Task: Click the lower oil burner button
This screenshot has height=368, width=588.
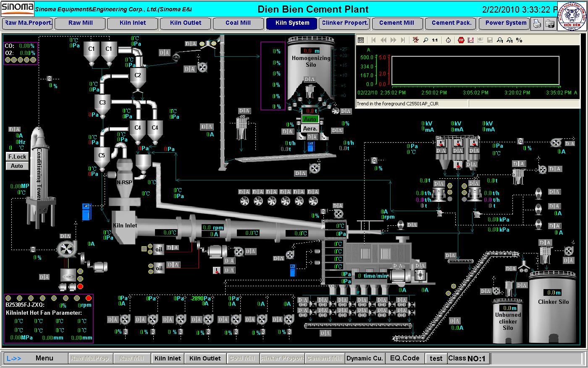Action: tap(159, 268)
